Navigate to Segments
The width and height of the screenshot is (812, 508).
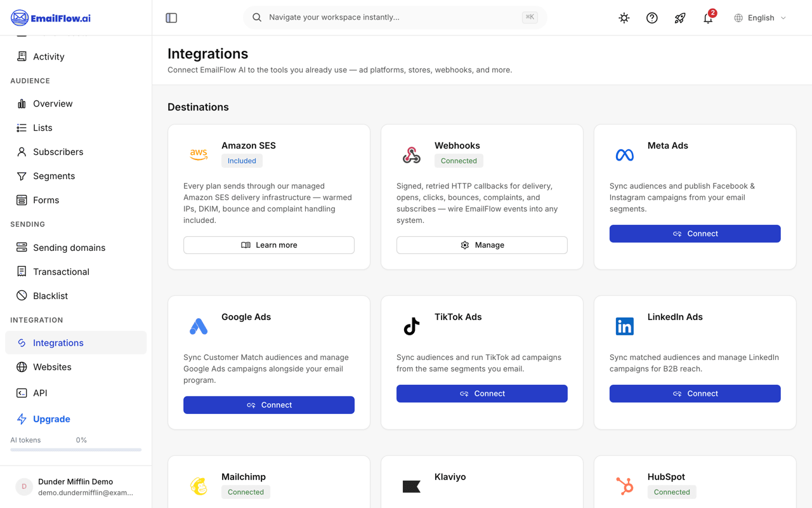(75, 176)
